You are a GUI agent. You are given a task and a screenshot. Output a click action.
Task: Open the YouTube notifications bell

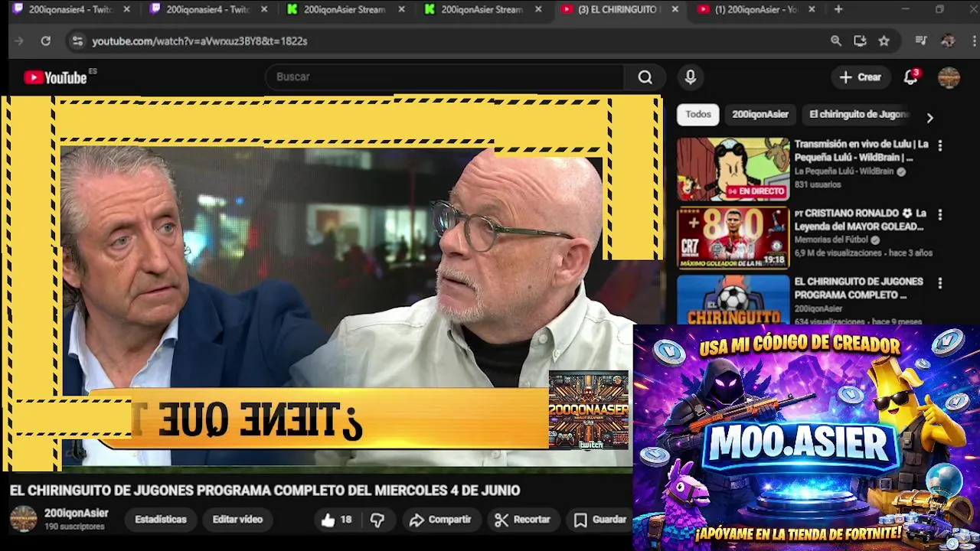pyautogui.click(x=910, y=77)
